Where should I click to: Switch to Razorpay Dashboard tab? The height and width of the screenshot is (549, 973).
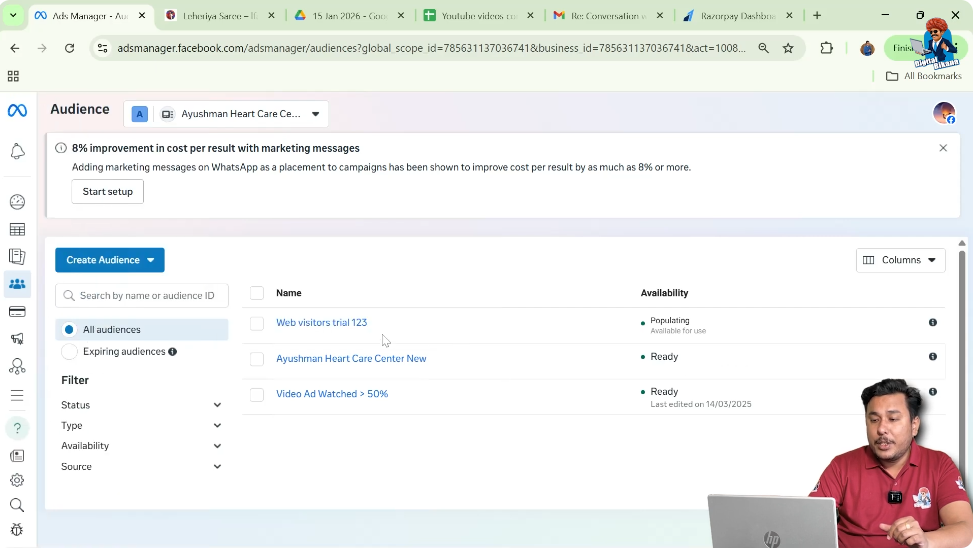[738, 16]
